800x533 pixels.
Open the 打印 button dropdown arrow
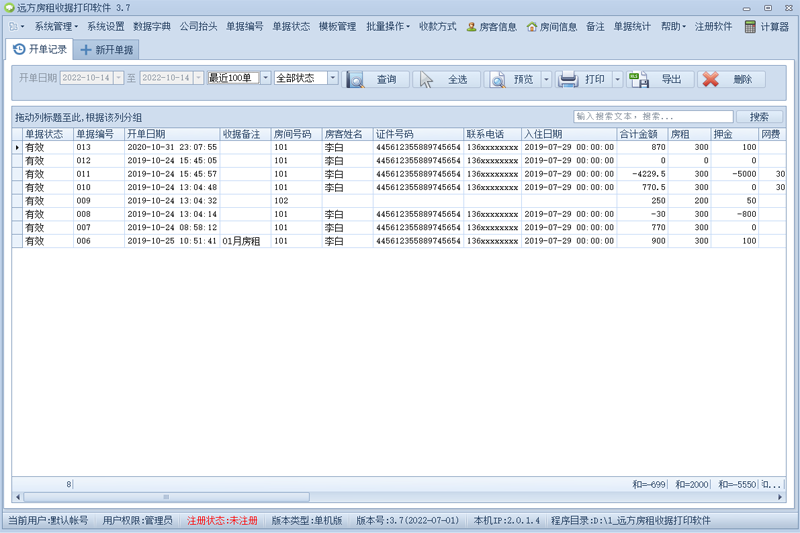click(x=617, y=80)
